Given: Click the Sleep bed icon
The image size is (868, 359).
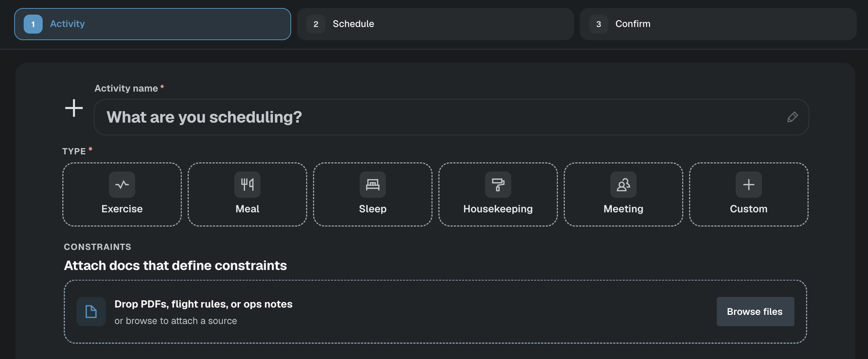Looking at the screenshot, I should pos(373,185).
